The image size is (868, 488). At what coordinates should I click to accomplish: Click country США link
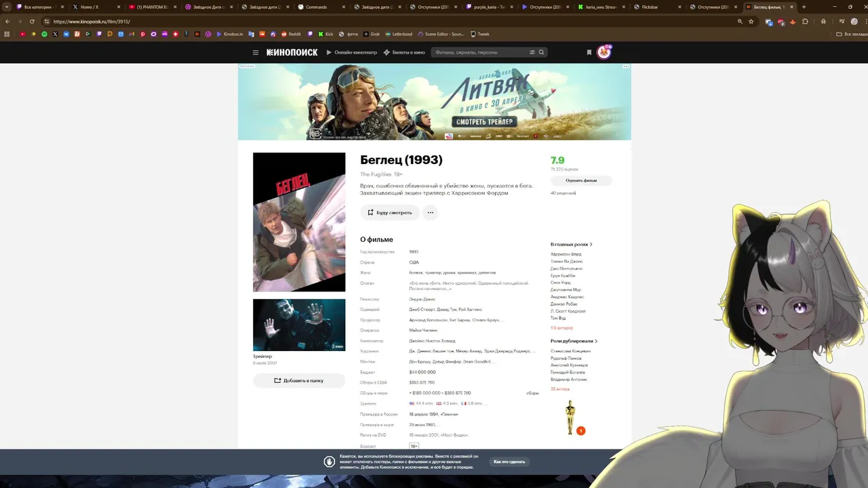(x=414, y=262)
